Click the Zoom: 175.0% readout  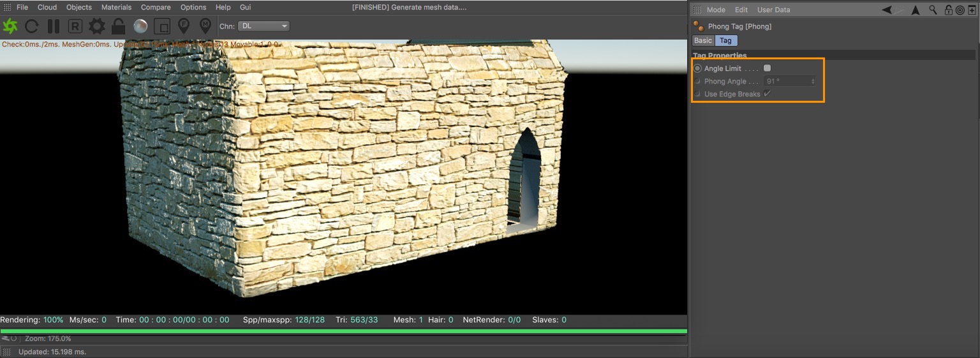click(48, 339)
